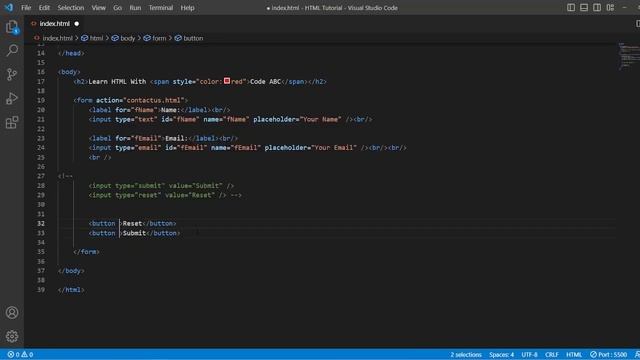Click the unsaved dot on index.html tab
The image size is (640, 360).
coord(77,24)
